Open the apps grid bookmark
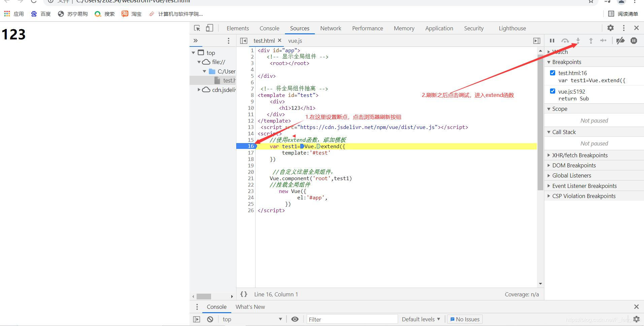Image resolution: width=644 pixels, height=326 pixels. tap(14, 14)
